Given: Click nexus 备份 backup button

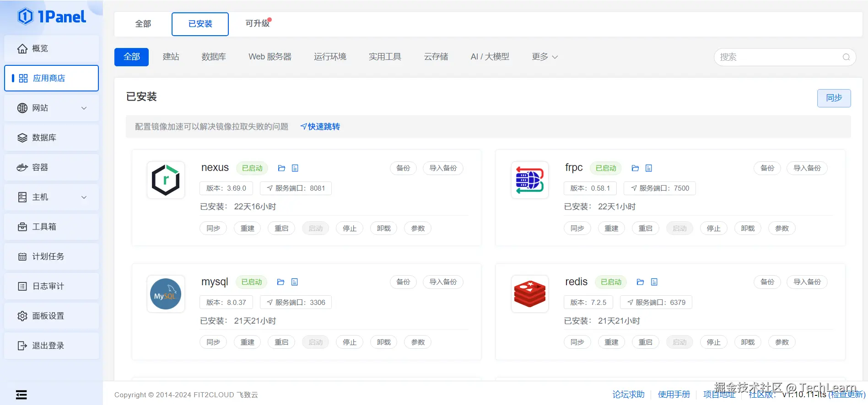Looking at the screenshot, I should (403, 168).
